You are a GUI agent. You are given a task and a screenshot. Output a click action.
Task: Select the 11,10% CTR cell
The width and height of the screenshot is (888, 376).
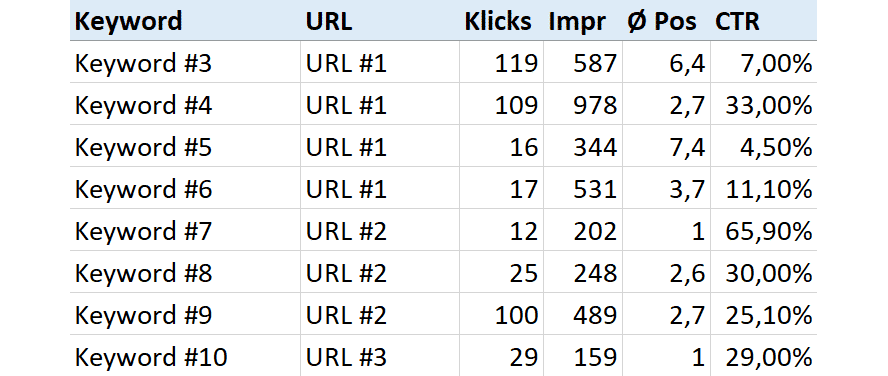tap(763, 188)
